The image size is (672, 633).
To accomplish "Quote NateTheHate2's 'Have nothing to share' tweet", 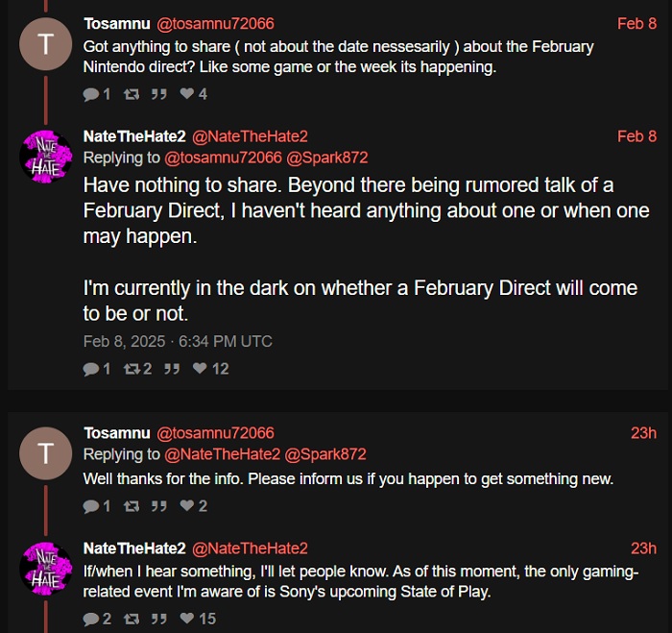I will click(172, 368).
